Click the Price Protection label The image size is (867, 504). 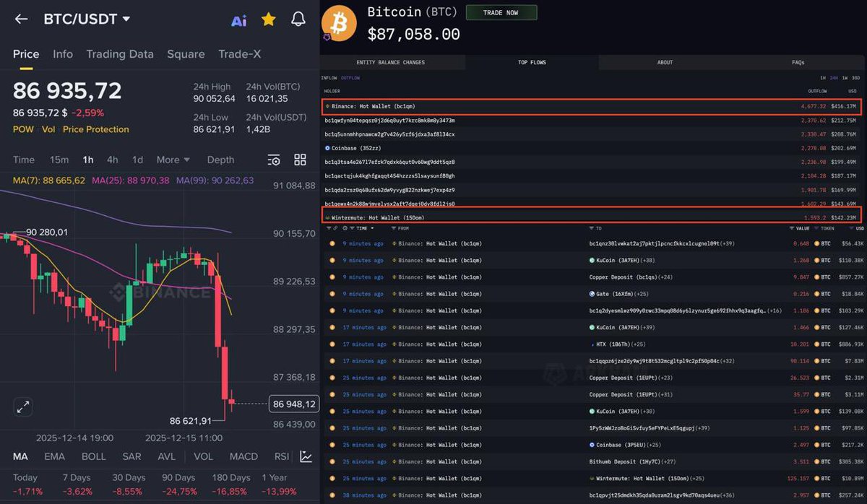click(96, 129)
